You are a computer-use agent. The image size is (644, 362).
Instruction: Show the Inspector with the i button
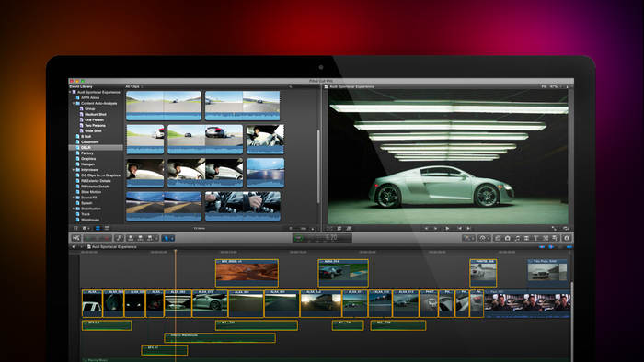point(567,238)
